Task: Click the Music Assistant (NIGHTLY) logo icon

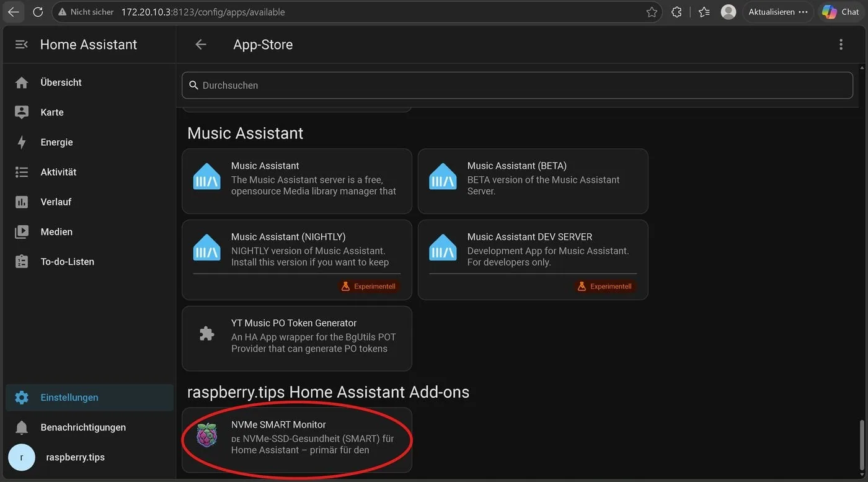Action: click(x=207, y=248)
